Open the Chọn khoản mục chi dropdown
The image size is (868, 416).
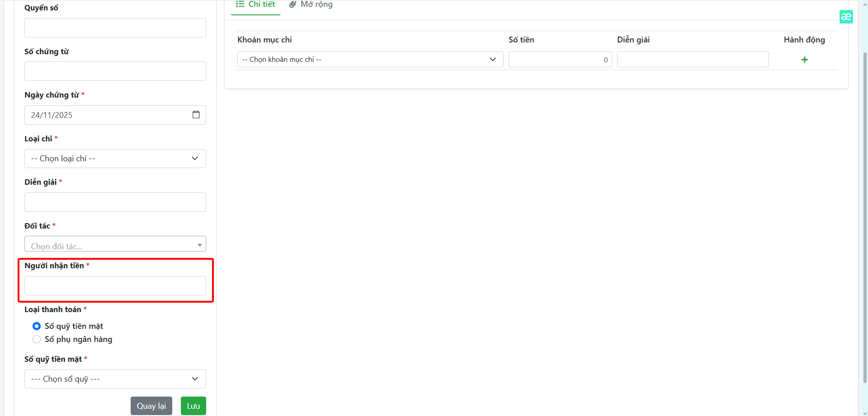[369, 60]
